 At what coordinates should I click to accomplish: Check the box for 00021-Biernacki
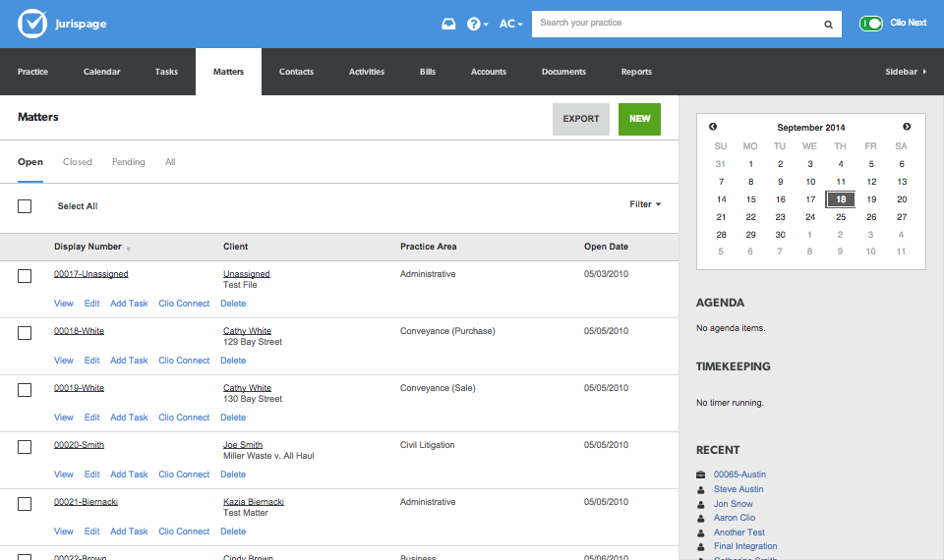click(x=25, y=504)
